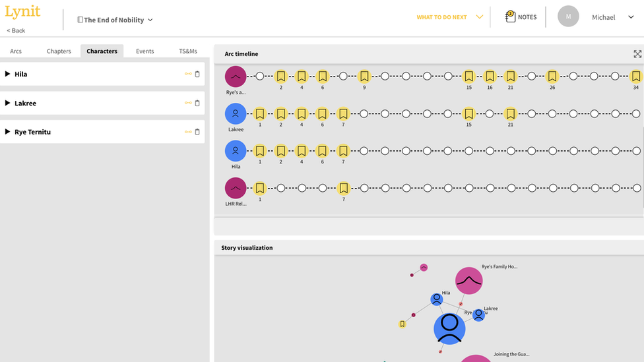Select bookmark 26 on Rye's arc timeline
644x362 pixels.
coord(552,76)
